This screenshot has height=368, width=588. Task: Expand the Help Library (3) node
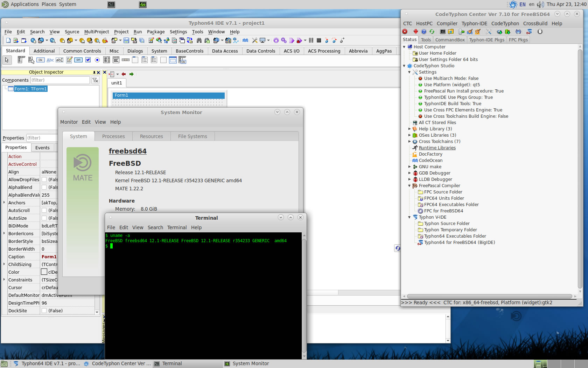point(409,129)
